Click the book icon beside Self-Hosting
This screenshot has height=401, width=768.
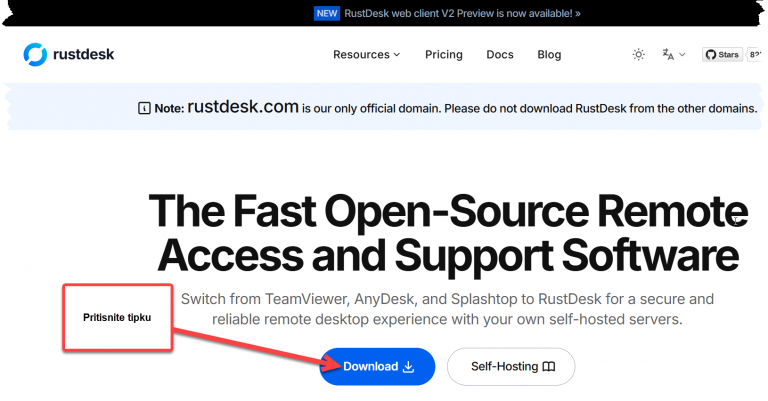549,366
